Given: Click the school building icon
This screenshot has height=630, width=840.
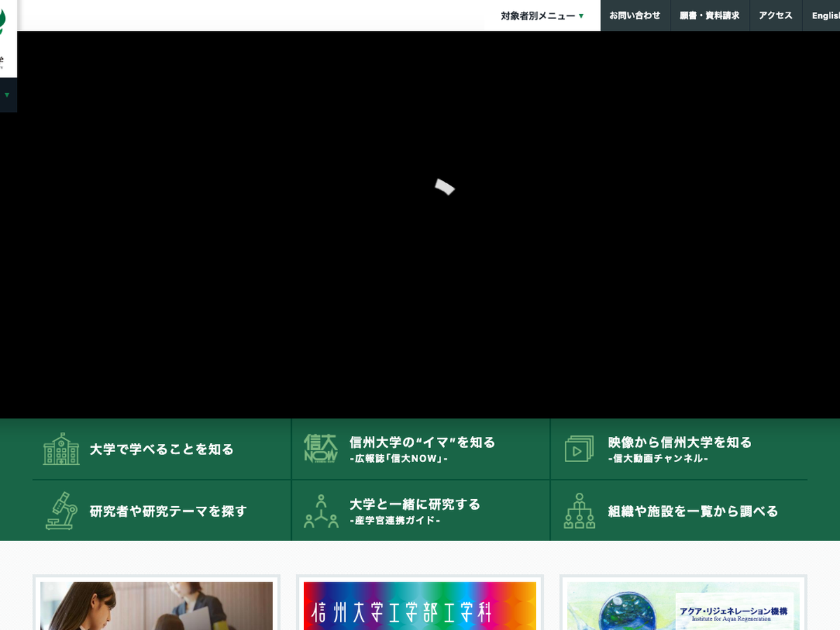Looking at the screenshot, I should coord(61,449).
